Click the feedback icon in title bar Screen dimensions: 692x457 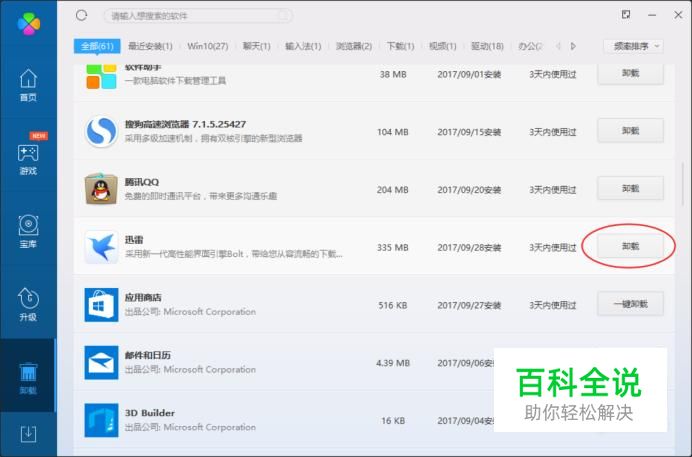626,15
